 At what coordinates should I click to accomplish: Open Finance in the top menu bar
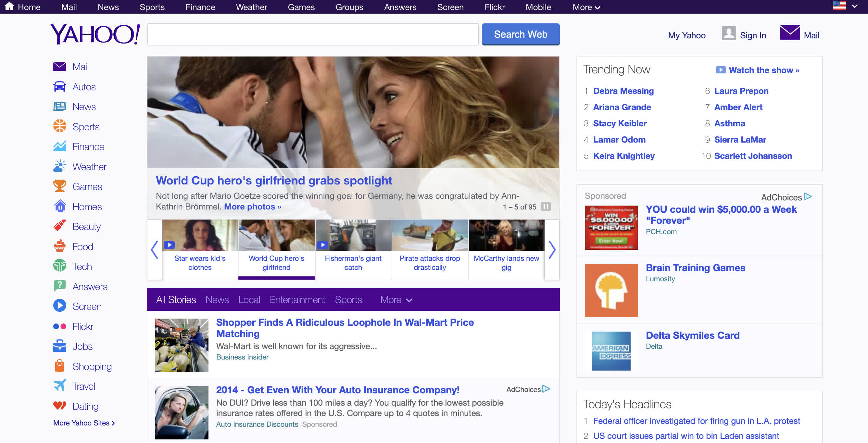200,7
